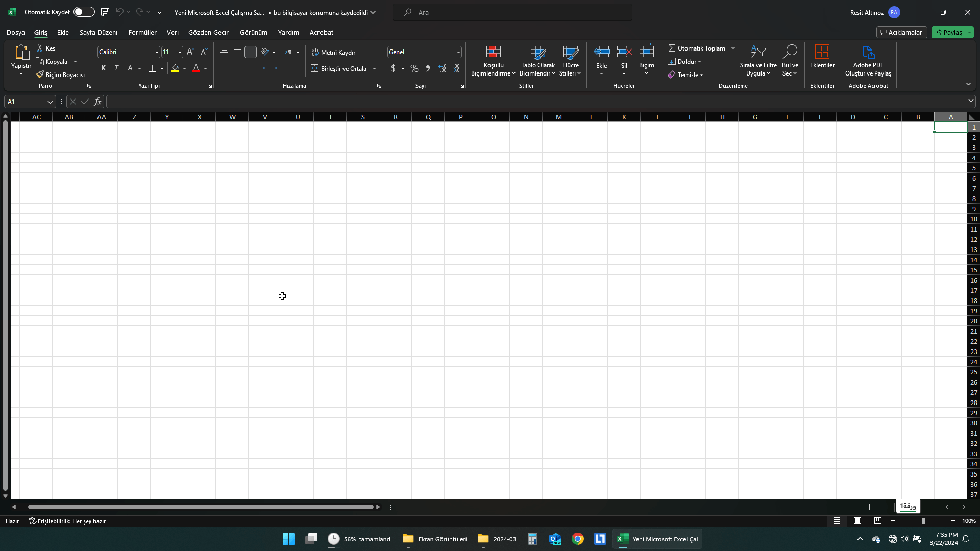The height and width of the screenshot is (551, 980).
Task: Expand the Name Box A1 dropdown
Action: (50, 102)
